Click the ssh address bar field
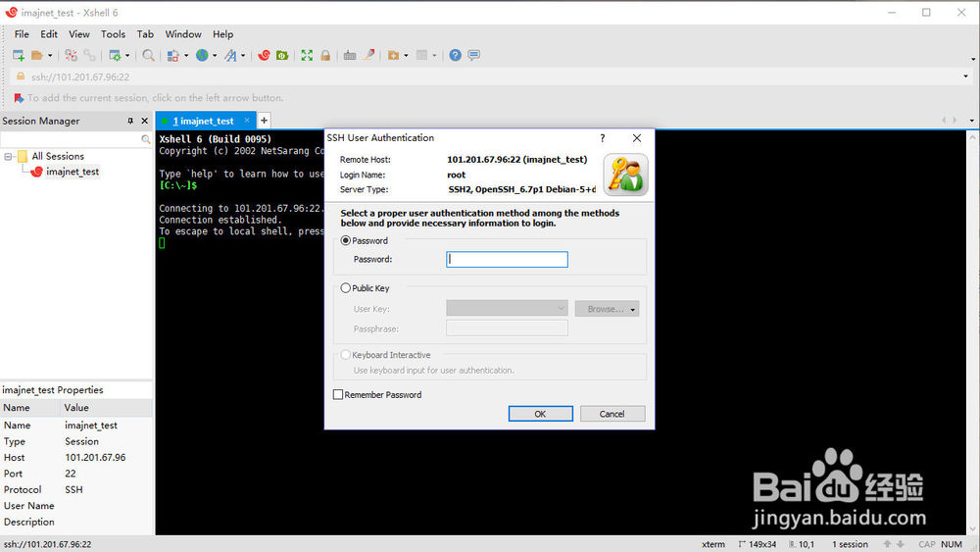The width and height of the screenshot is (980, 552). click(x=491, y=76)
